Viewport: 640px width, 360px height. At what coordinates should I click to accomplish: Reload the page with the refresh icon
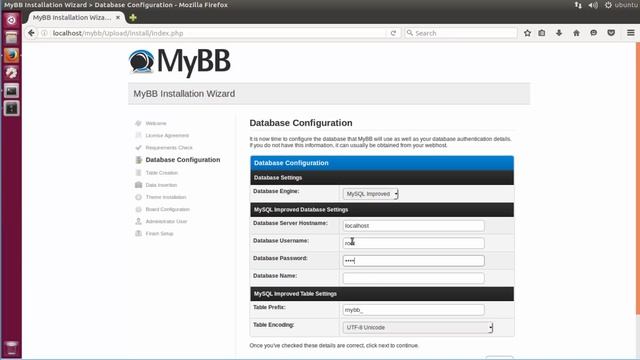tap(393, 33)
